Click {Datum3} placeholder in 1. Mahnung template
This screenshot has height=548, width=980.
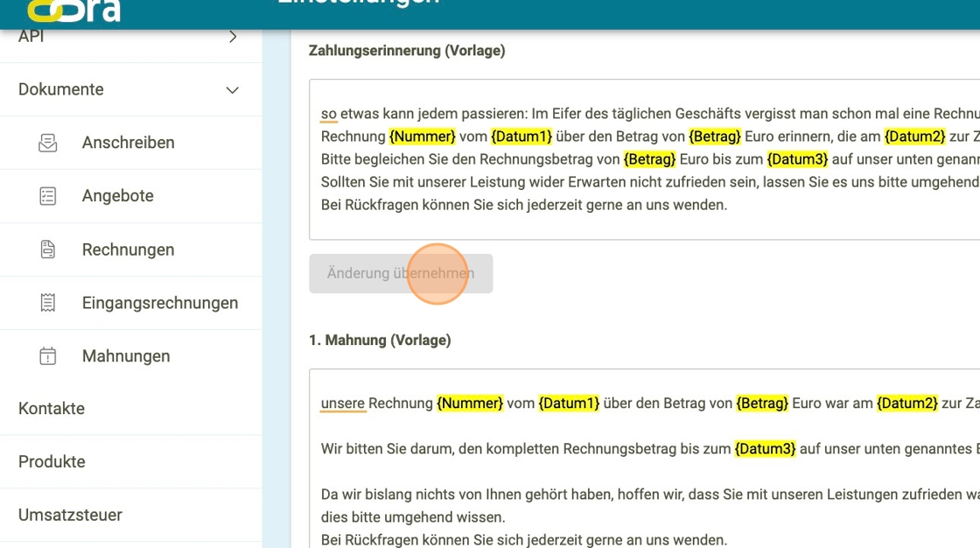point(765,448)
